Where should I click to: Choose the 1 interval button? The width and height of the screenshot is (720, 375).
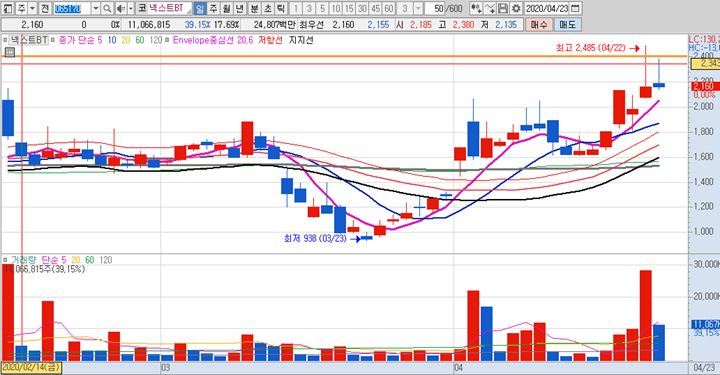tap(296, 8)
